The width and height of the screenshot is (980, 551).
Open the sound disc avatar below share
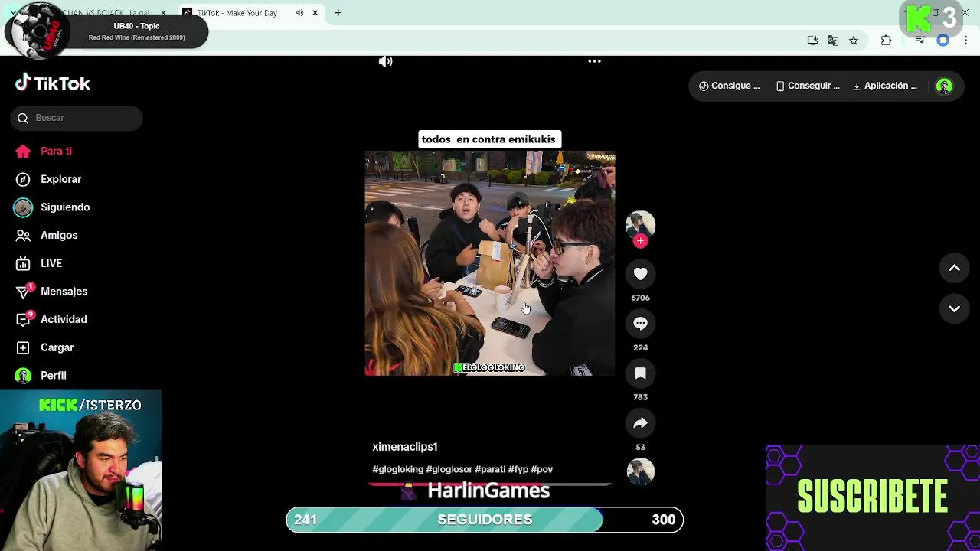(x=641, y=471)
